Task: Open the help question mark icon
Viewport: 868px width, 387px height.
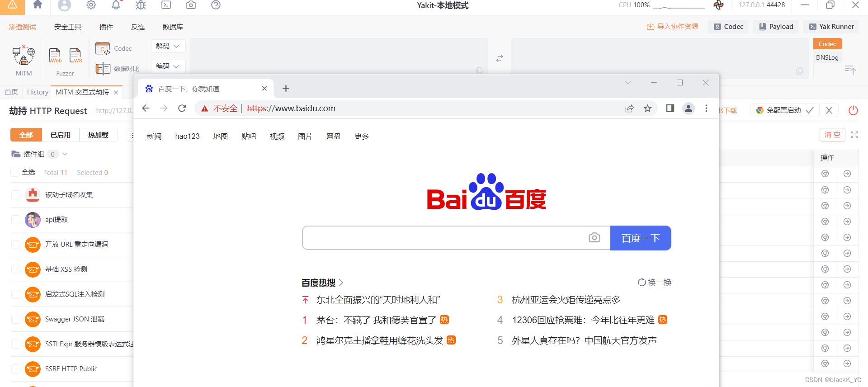Action: pyautogui.click(x=216, y=5)
